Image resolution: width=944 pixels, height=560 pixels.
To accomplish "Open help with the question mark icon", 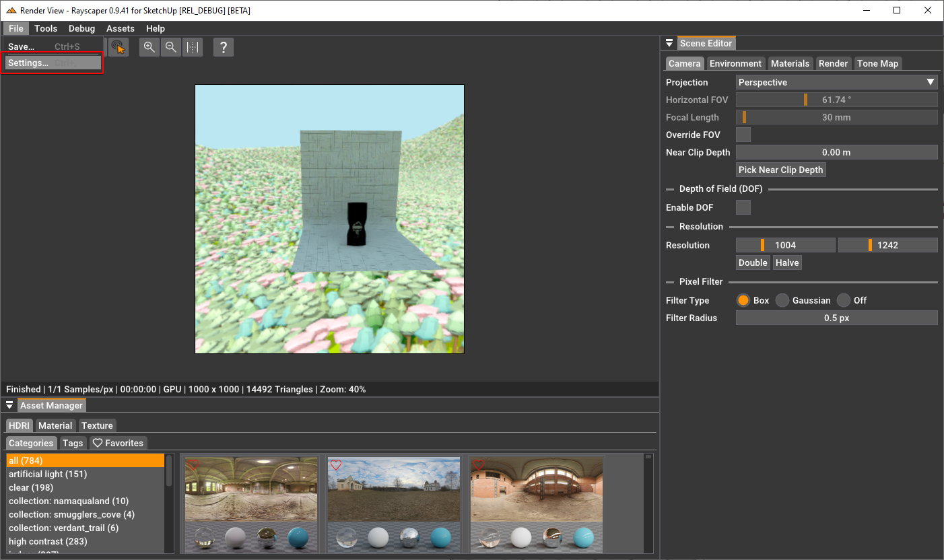I will [x=224, y=47].
